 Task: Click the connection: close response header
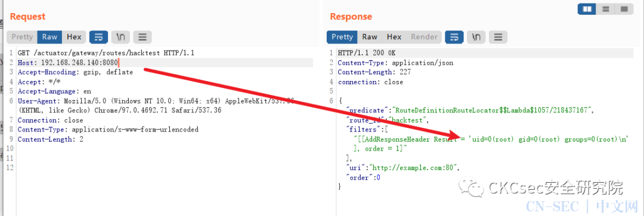click(370, 82)
